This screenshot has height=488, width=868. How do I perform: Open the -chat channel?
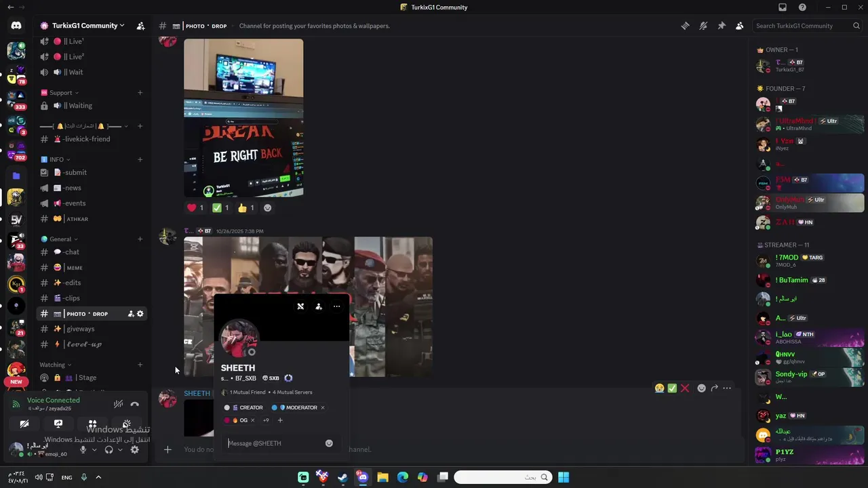pyautogui.click(x=92, y=252)
